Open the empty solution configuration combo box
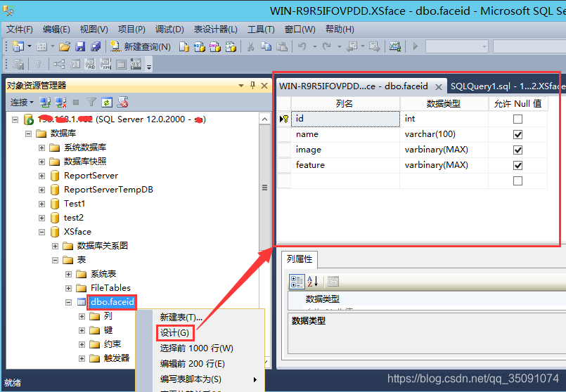Viewport: 566px width, 392px height. click(x=456, y=46)
